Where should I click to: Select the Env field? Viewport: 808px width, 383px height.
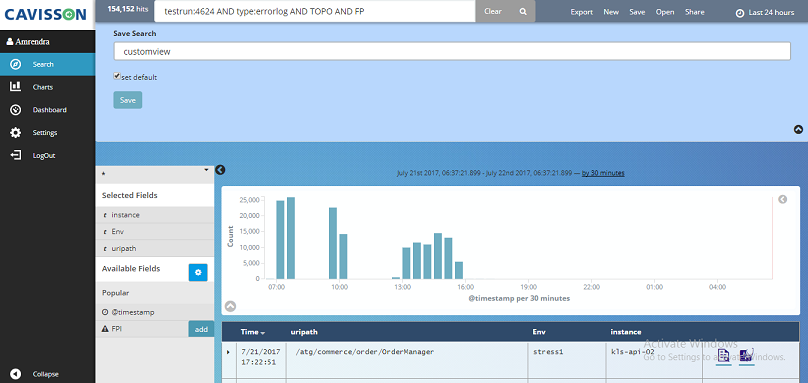click(x=155, y=231)
